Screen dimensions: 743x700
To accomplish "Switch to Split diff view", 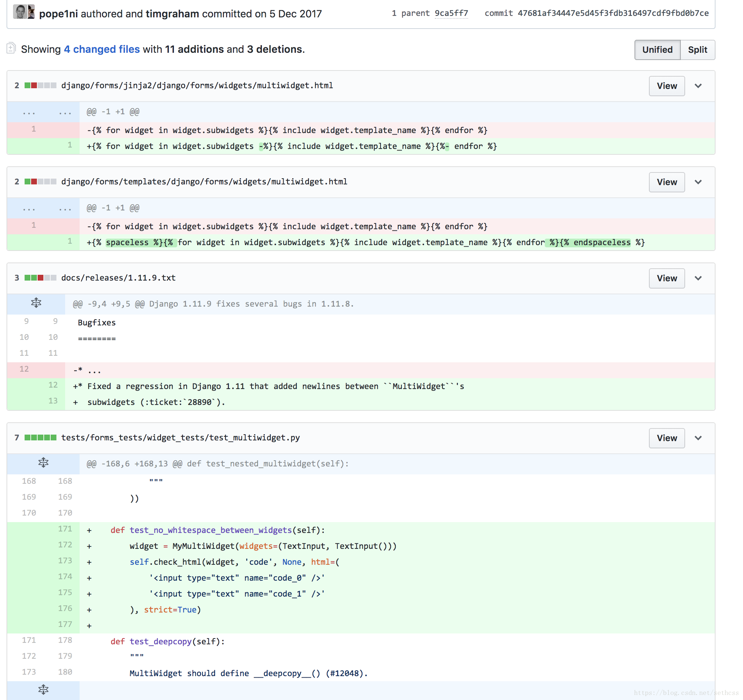I will [x=697, y=50].
